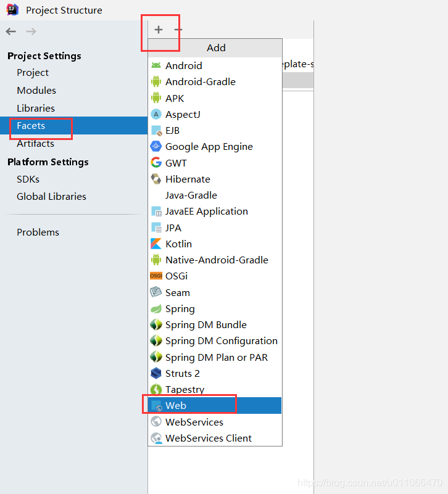This screenshot has height=494, width=448.
Task: Choose JavaEE Application entry
Action: 215,212
